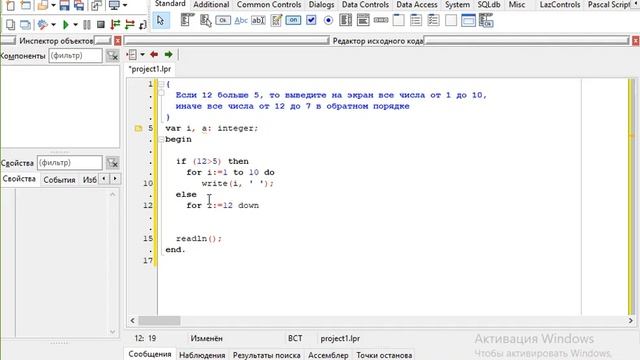Pick the TListBox component icon
Screen dimensions: 640x360
tap(345, 20)
